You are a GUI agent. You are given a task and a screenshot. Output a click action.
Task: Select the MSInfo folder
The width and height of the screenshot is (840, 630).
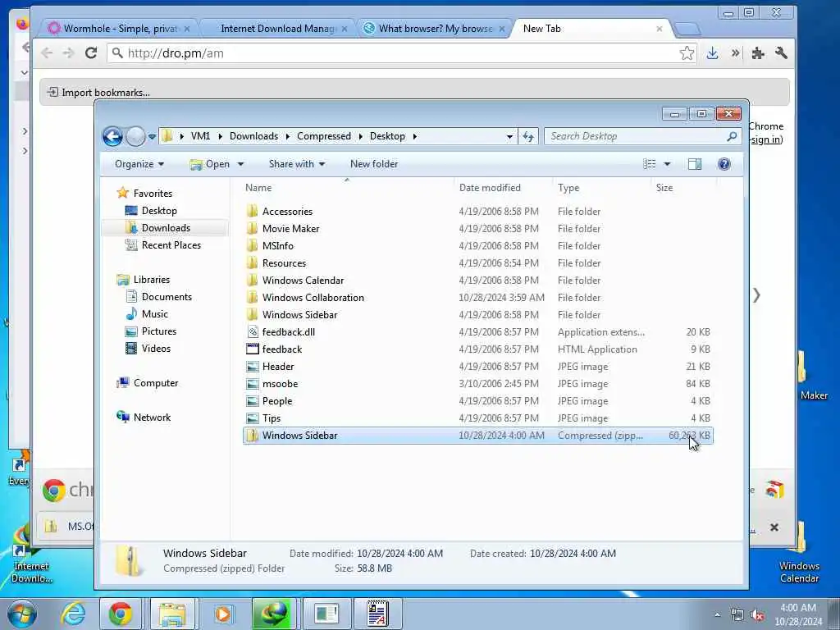coord(478,245)
